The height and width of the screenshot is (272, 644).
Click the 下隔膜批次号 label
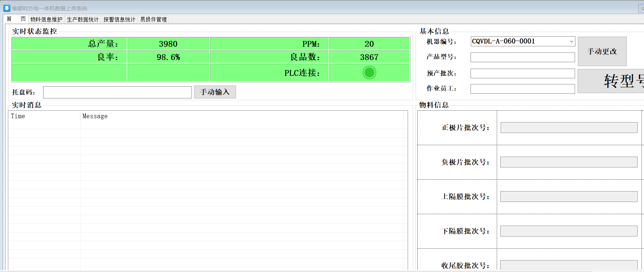(x=465, y=231)
